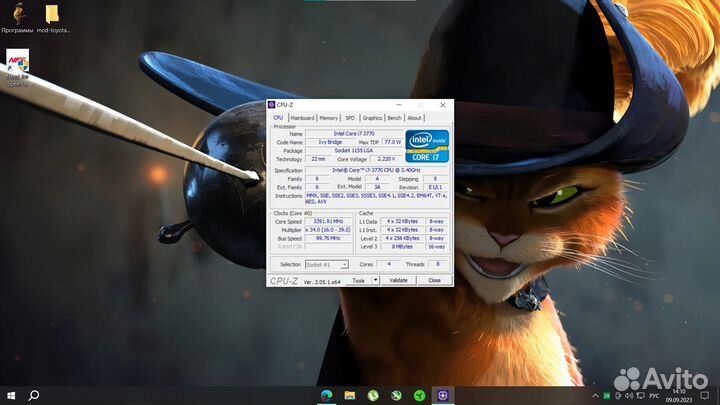The height and width of the screenshot is (405, 720).
Task: Open the green circular taskbar app
Action: [419, 395]
